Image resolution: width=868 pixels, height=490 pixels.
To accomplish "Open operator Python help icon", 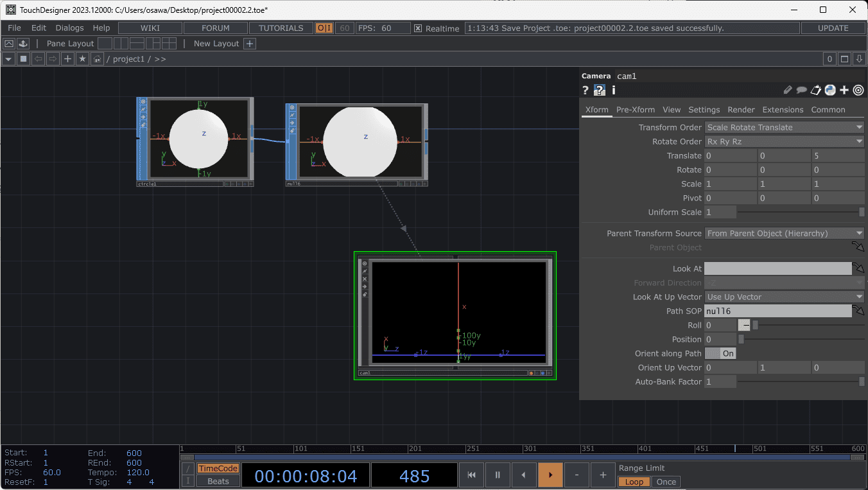I will pyautogui.click(x=600, y=91).
